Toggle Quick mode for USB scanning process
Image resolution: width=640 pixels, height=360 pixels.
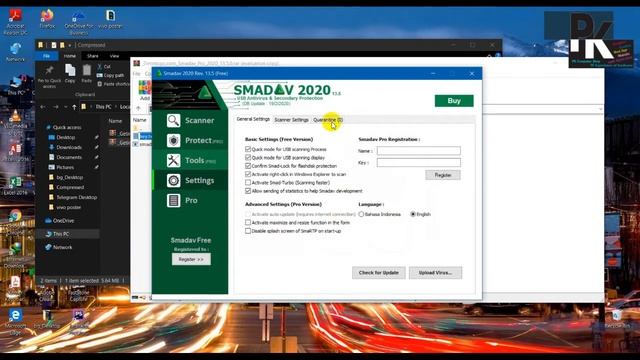[248, 149]
